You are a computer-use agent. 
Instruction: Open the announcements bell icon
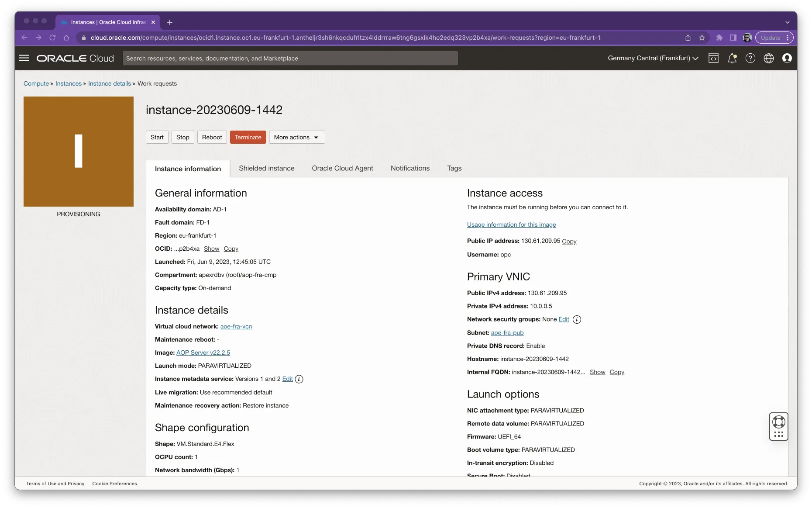tap(732, 58)
